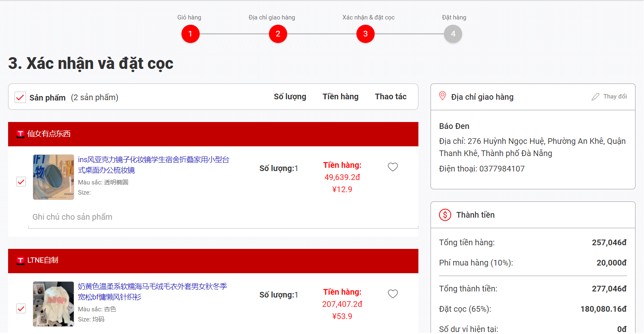Click Thay đổi to change delivery address

614,96
